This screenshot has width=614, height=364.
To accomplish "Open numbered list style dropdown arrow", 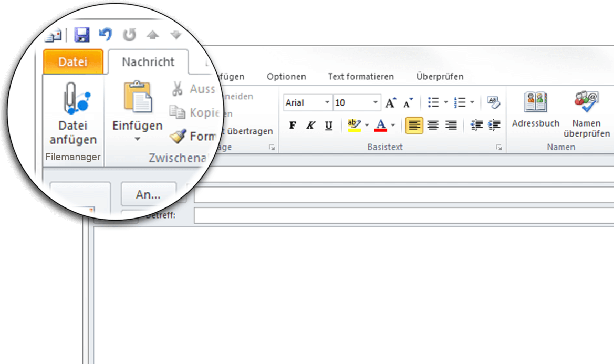I will pyautogui.click(x=472, y=102).
